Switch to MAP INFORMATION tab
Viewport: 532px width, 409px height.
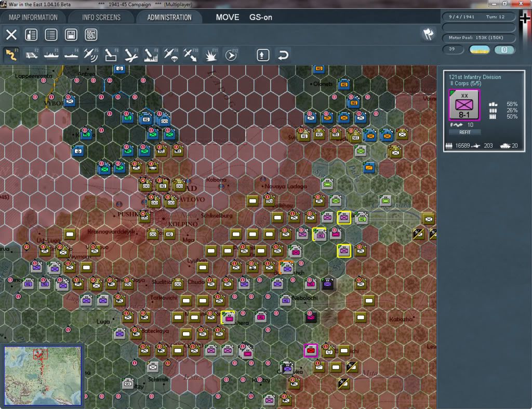click(33, 17)
